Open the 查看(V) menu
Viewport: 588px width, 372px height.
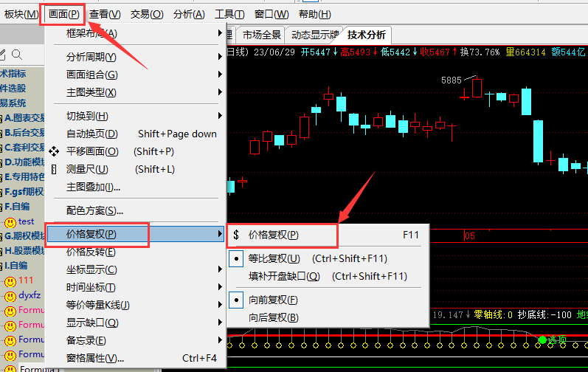pyautogui.click(x=105, y=14)
